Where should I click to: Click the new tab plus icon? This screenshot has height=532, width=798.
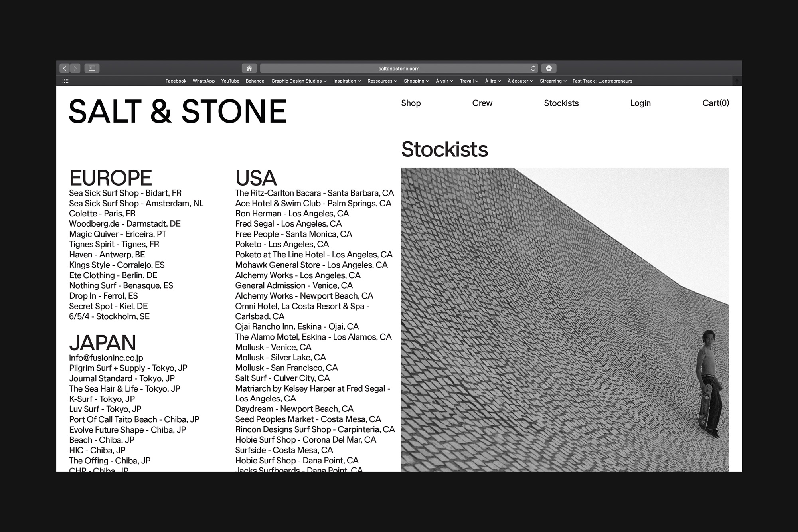737,81
